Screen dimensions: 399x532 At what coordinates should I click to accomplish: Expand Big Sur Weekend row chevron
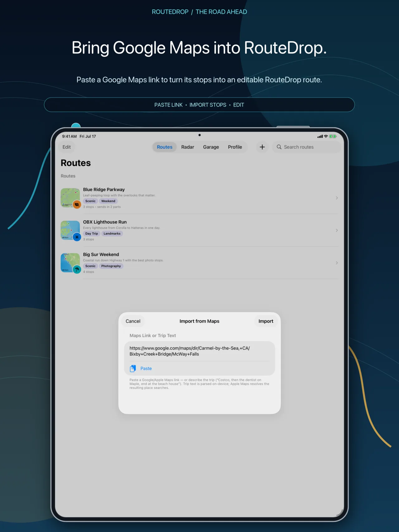(x=337, y=263)
